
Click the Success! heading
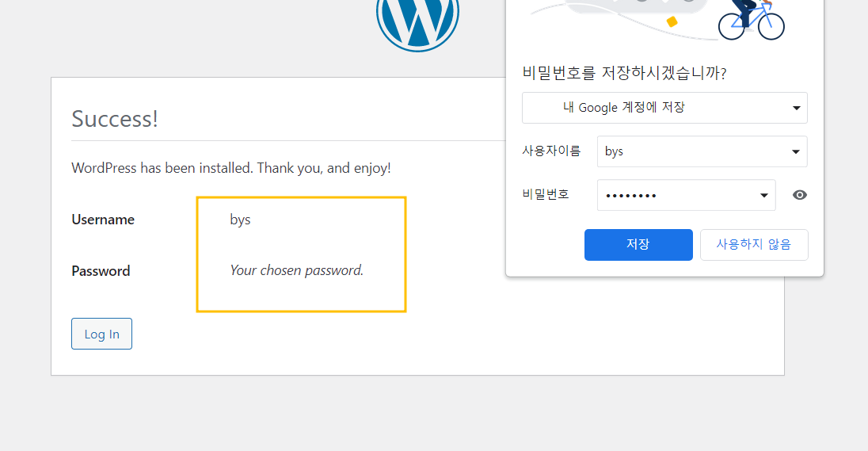tap(115, 119)
